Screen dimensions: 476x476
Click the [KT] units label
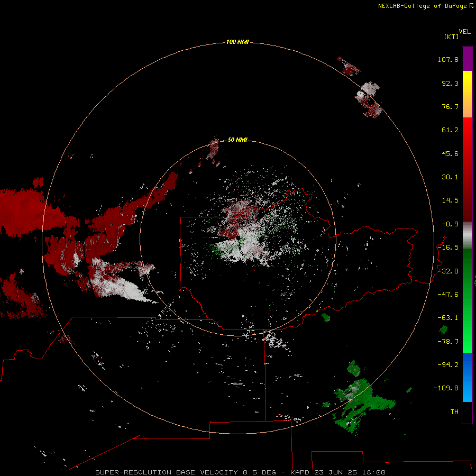click(x=451, y=36)
